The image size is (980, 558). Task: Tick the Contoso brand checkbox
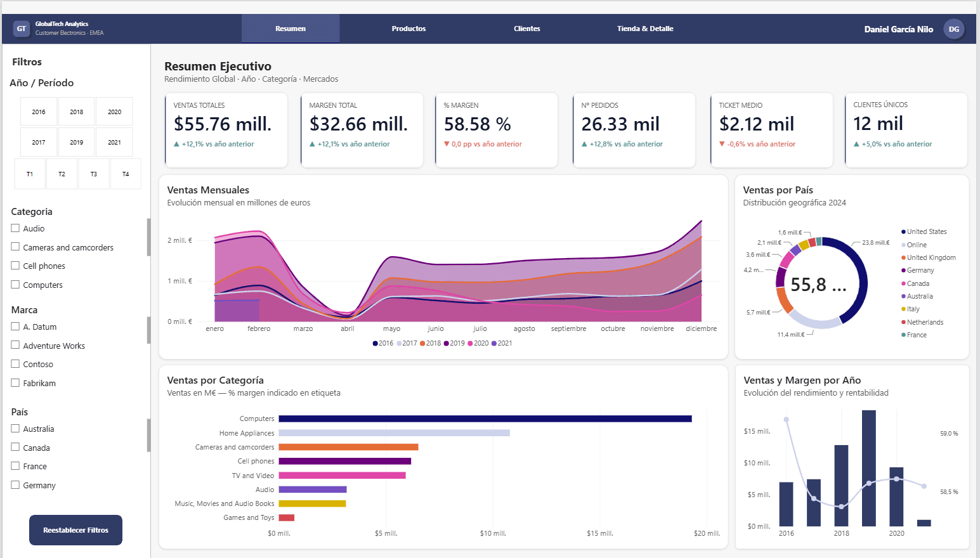(x=15, y=364)
